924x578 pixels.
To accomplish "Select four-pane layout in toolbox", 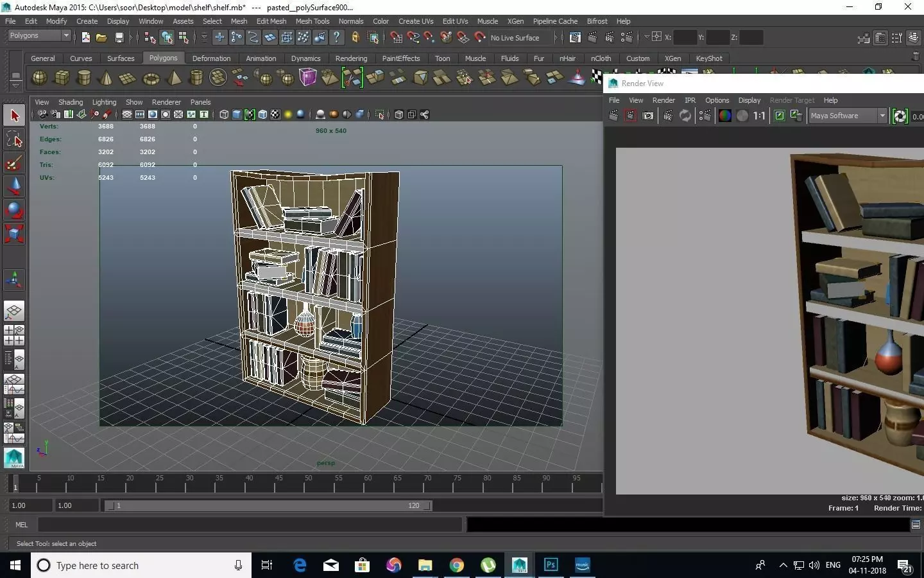I will point(14,335).
